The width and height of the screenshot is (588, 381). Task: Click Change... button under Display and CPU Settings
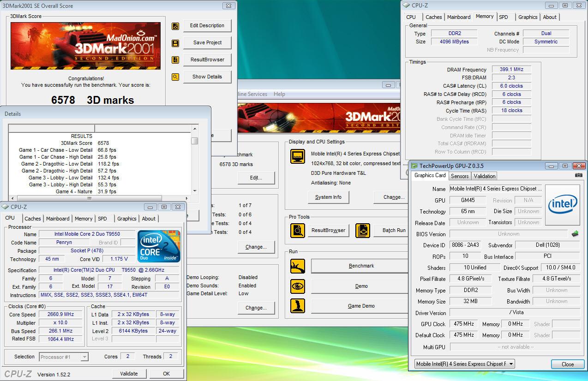point(391,197)
